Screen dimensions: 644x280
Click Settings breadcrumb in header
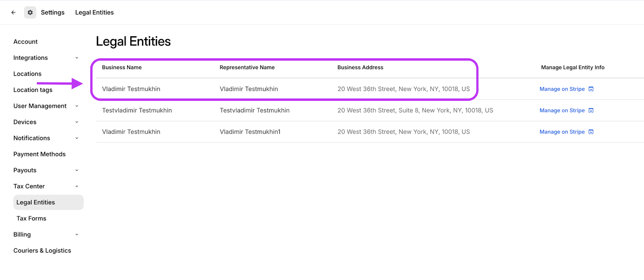click(x=53, y=12)
